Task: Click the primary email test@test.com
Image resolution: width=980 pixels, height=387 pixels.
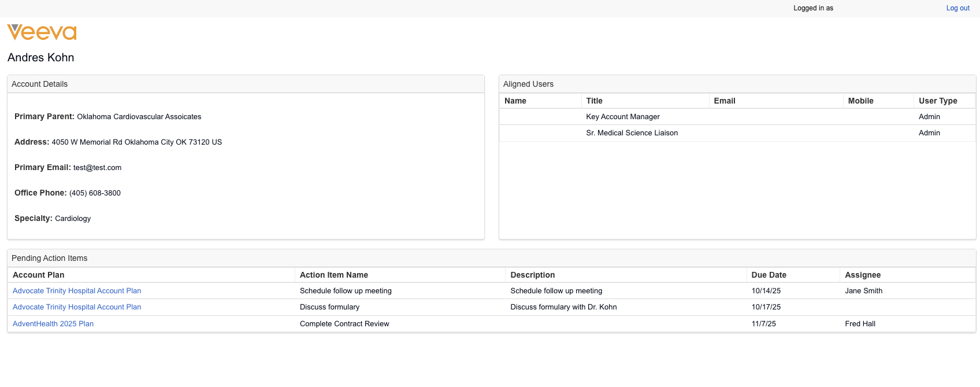Action: [97, 168]
